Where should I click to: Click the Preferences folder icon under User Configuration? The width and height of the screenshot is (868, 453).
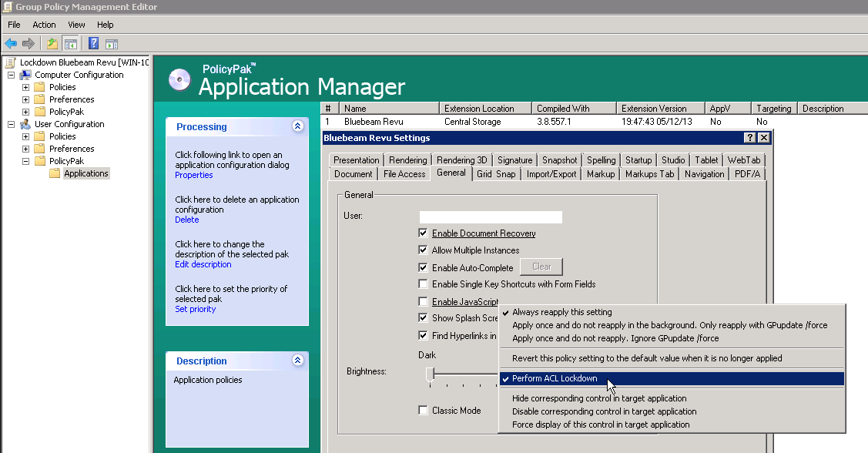click(x=39, y=149)
